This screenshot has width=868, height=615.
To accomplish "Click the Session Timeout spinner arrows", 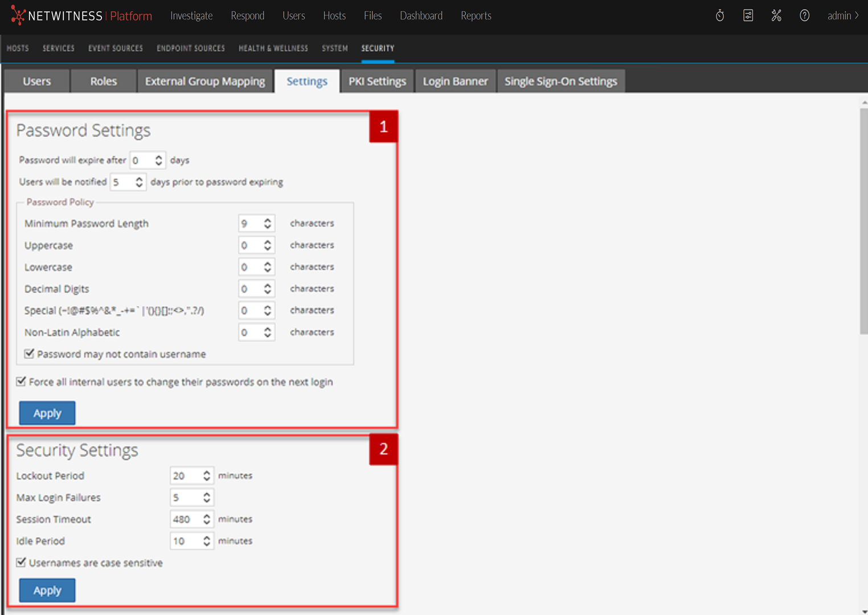I will click(x=206, y=519).
